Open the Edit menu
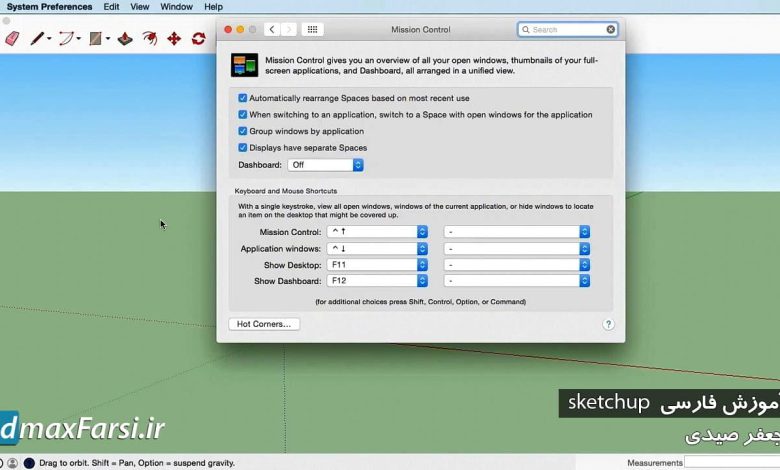 click(111, 7)
